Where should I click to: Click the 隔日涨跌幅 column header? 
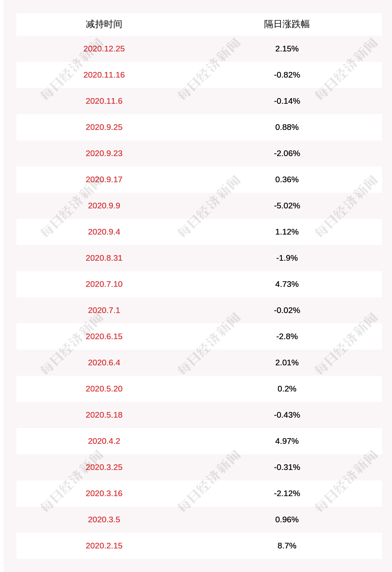pos(287,24)
